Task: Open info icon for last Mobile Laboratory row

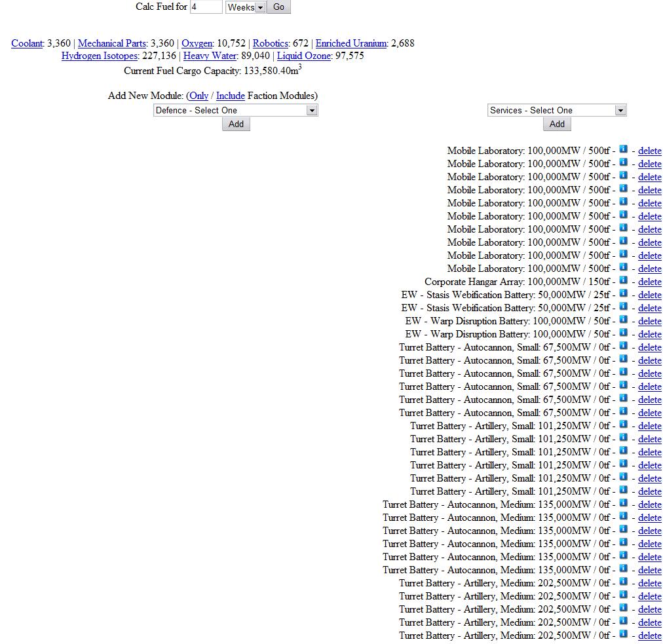Action: pyautogui.click(x=623, y=267)
